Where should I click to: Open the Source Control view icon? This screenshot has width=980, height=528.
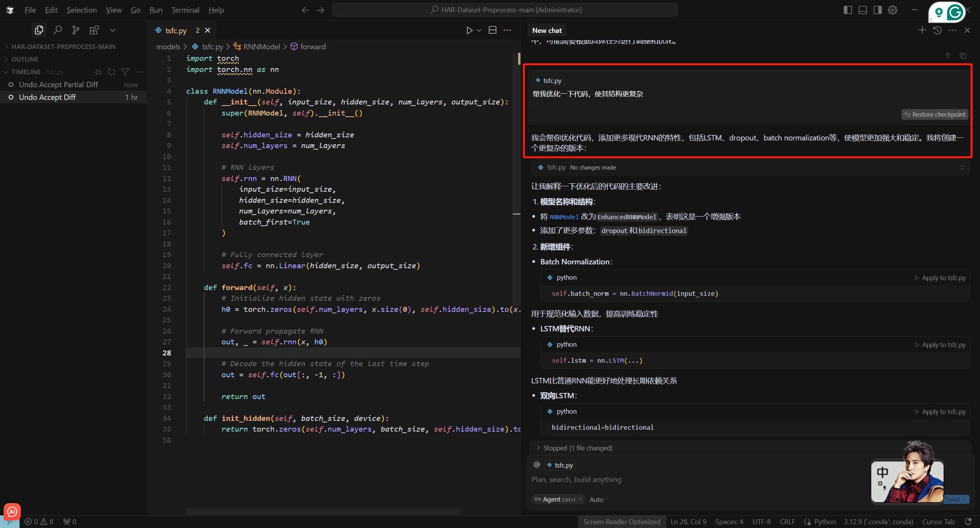point(76,30)
